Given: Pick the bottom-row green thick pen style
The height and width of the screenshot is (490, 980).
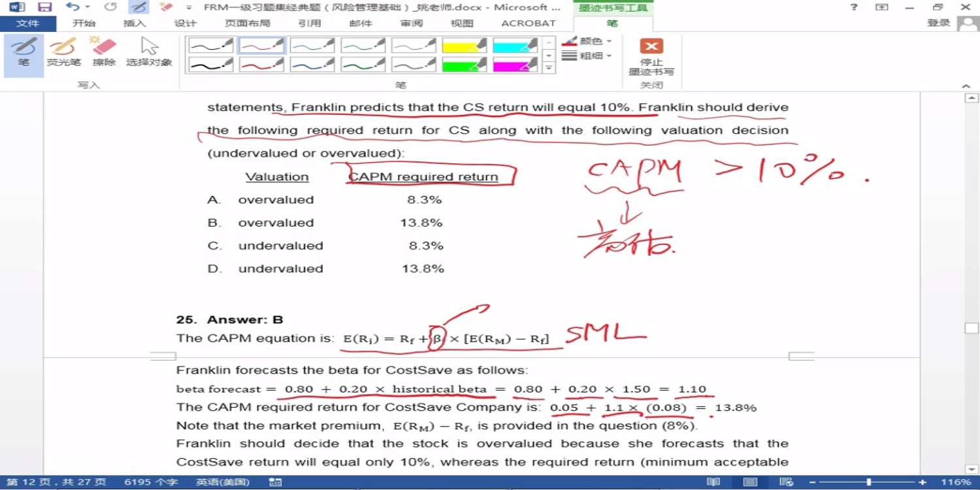Looking at the screenshot, I should [363, 65].
